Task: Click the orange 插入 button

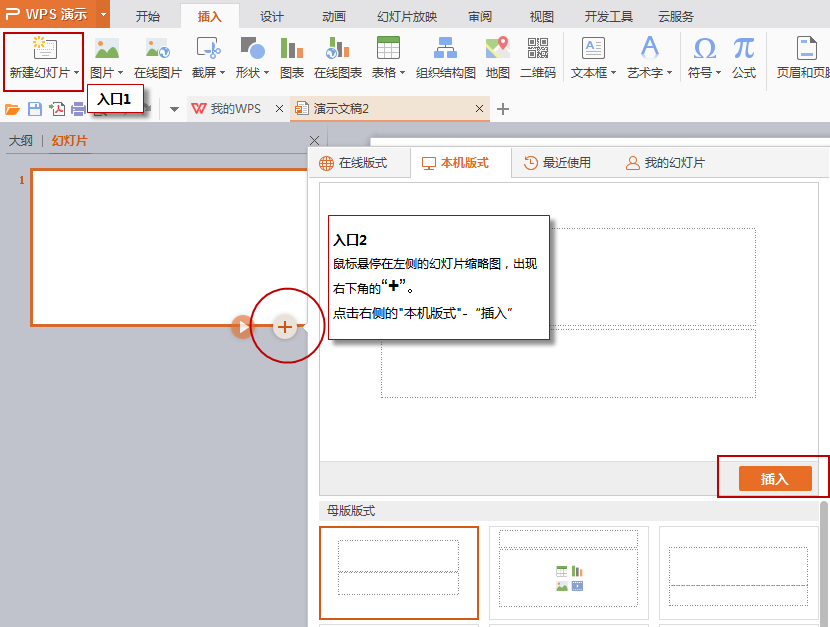Action: point(775,479)
